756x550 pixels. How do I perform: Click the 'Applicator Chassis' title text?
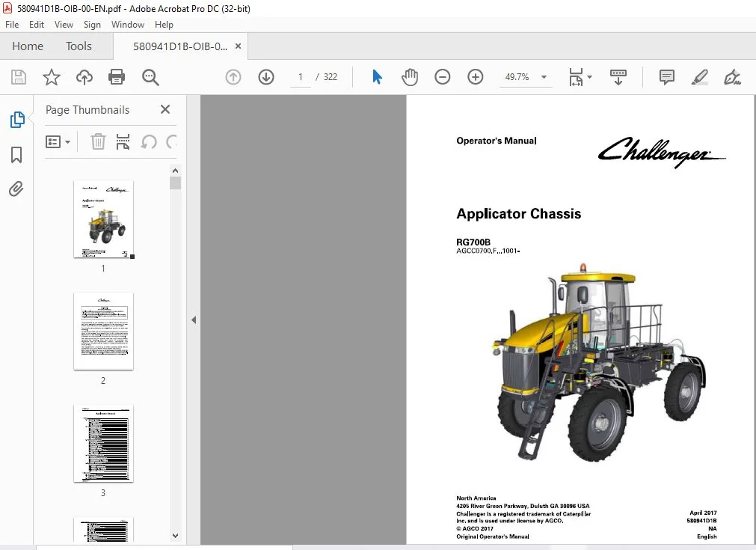tap(519, 214)
